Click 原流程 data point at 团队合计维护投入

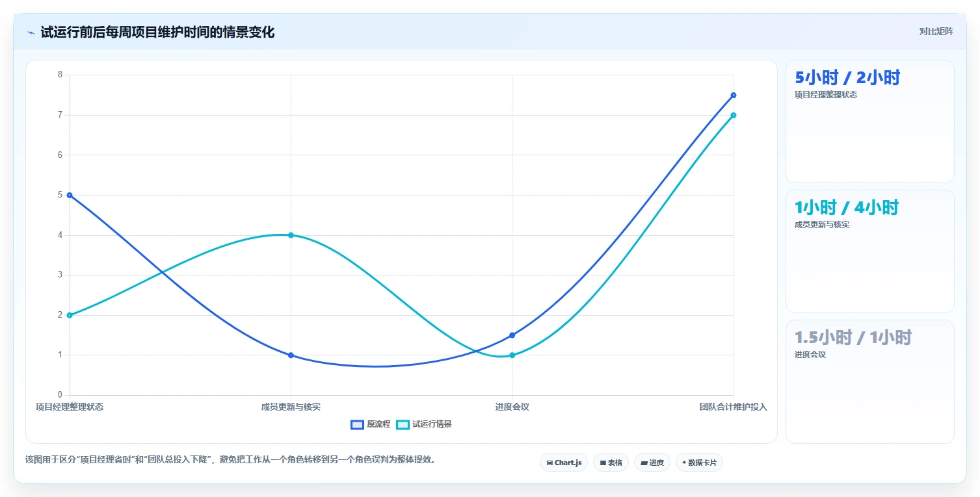[734, 95]
